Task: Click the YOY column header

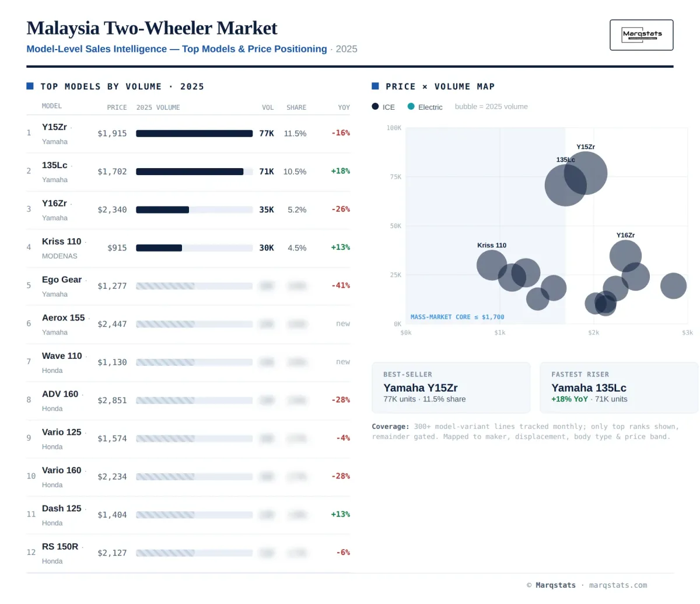Action: pos(344,107)
